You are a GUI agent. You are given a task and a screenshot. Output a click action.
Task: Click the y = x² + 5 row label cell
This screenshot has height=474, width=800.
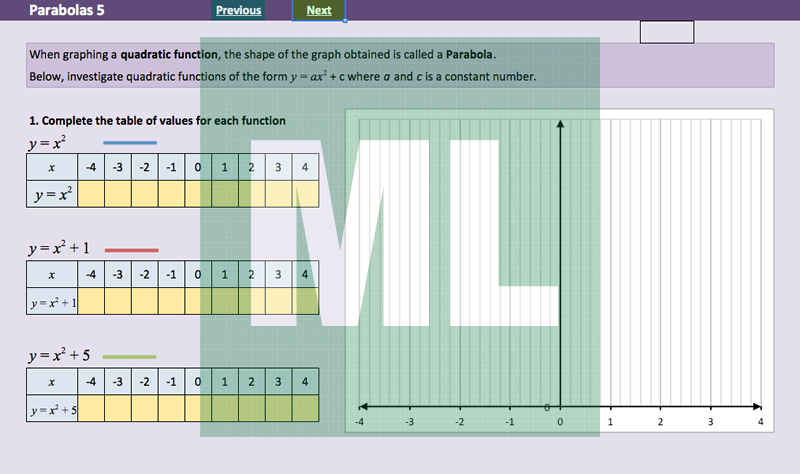coord(52,409)
